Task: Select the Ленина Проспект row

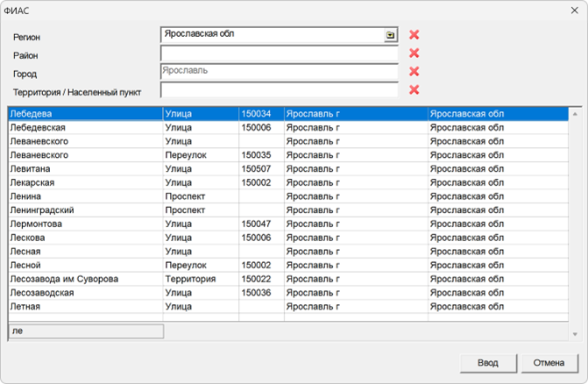Action: (x=84, y=196)
